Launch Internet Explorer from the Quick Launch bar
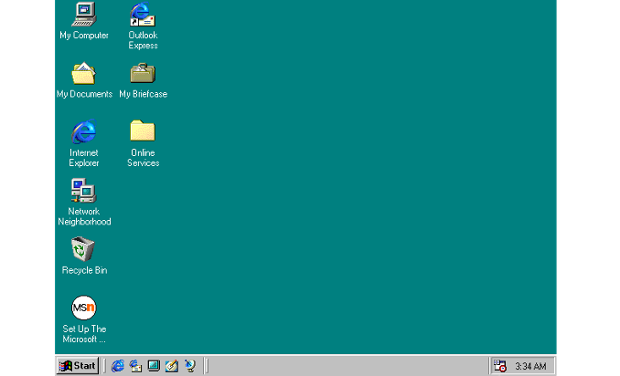The image size is (620, 376). tap(117, 366)
